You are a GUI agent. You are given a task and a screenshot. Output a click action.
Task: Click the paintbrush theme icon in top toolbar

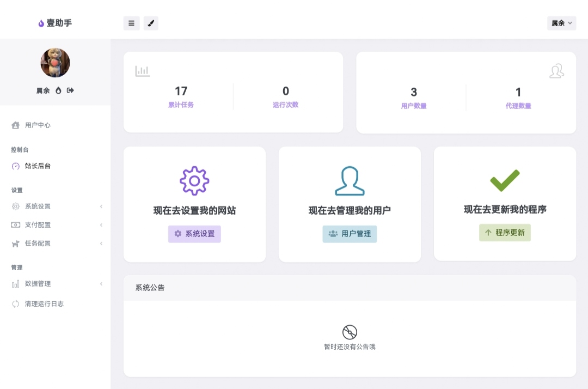tap(151, 23)
